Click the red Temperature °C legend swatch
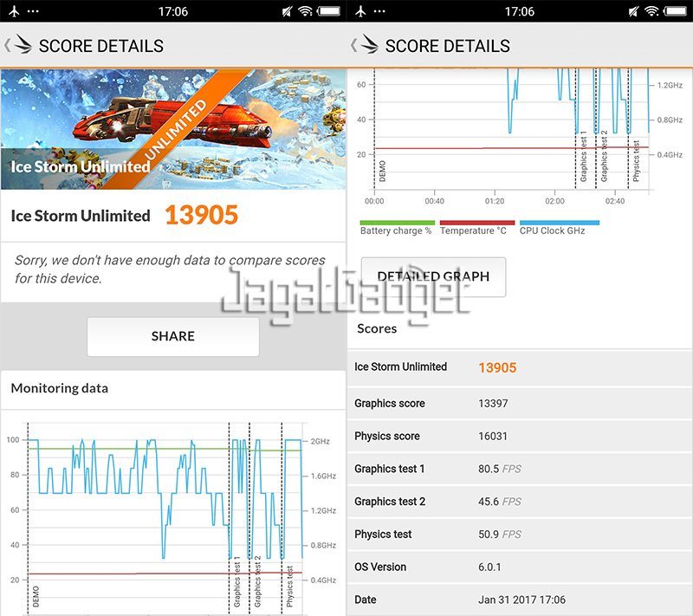This screenshot has width=693, height=616. (x=476, y=223)
